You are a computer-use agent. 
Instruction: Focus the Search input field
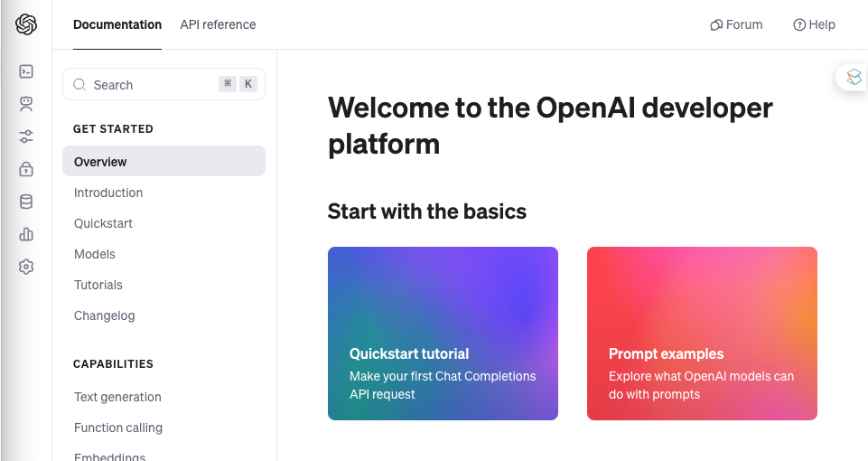pyautogui.click(x=163, y=84)
